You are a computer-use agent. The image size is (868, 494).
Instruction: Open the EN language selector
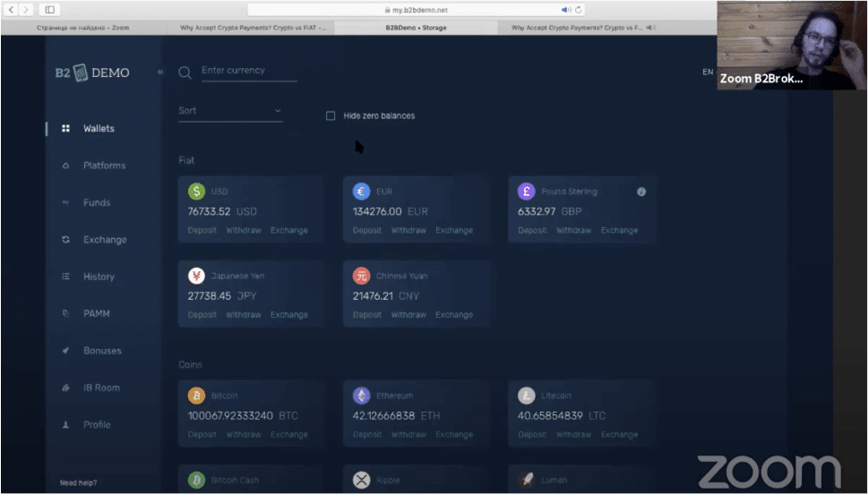coord(708,72)
